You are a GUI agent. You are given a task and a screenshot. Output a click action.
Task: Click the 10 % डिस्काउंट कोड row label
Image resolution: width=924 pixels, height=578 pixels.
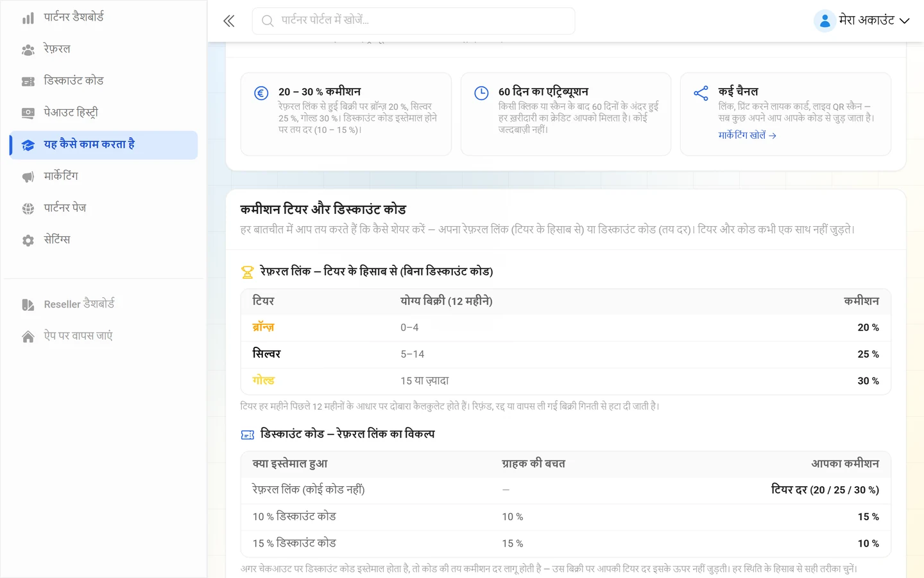(295, 516)
